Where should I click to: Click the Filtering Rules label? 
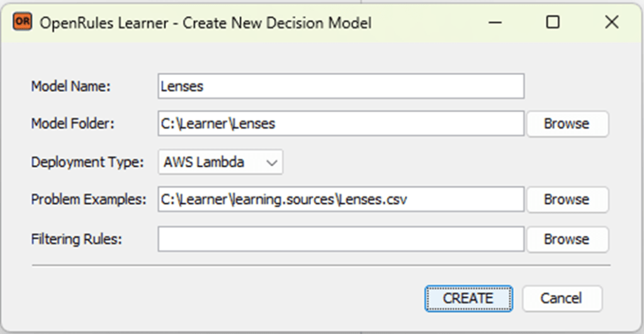[x=76, y=239]
